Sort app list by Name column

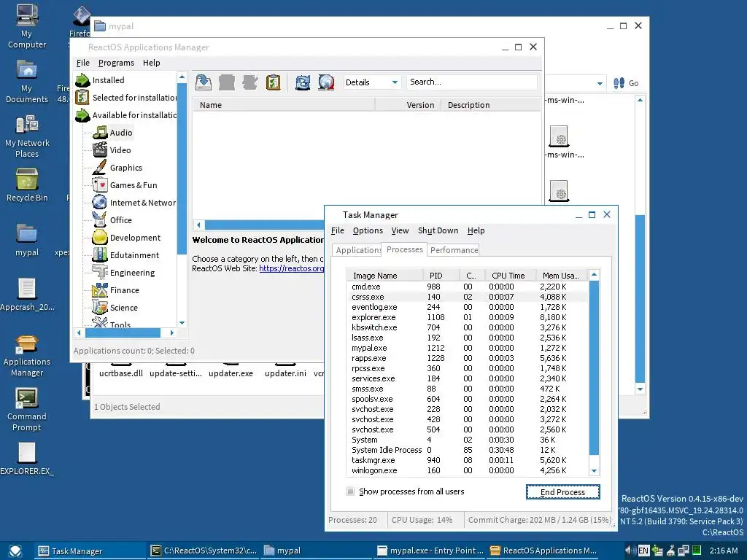pyautogui.click(x=284, y=105)
